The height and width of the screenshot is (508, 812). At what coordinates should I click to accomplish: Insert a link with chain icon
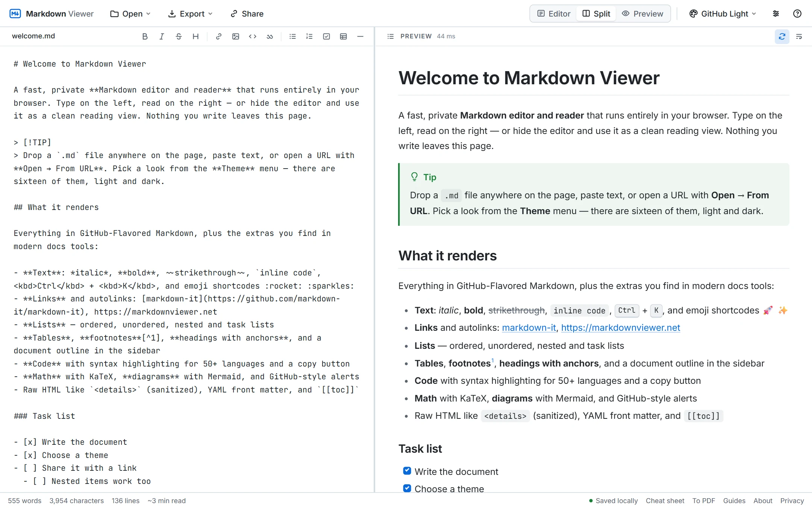coord(218,37)
